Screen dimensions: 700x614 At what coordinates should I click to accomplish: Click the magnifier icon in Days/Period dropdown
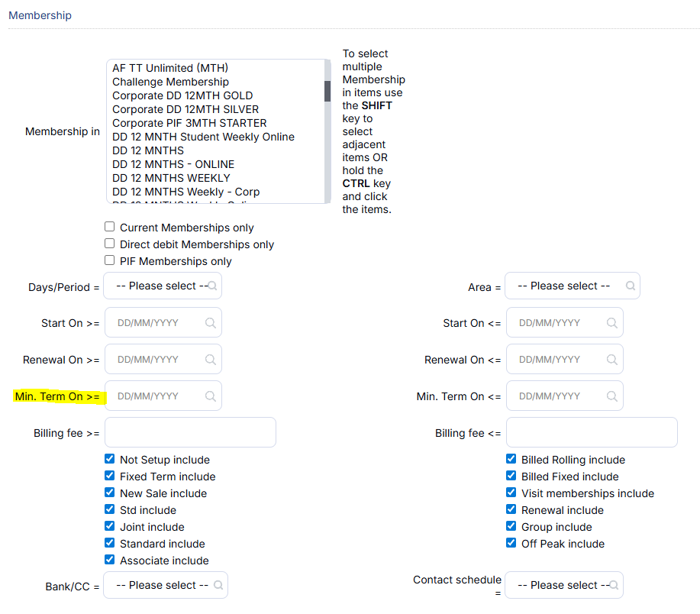click(212, 286)
